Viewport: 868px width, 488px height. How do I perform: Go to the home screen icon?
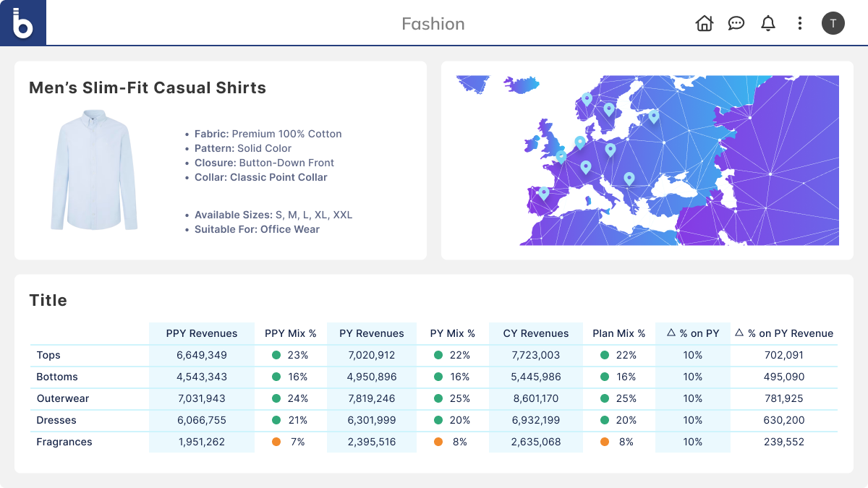click(x=704, y=23)
